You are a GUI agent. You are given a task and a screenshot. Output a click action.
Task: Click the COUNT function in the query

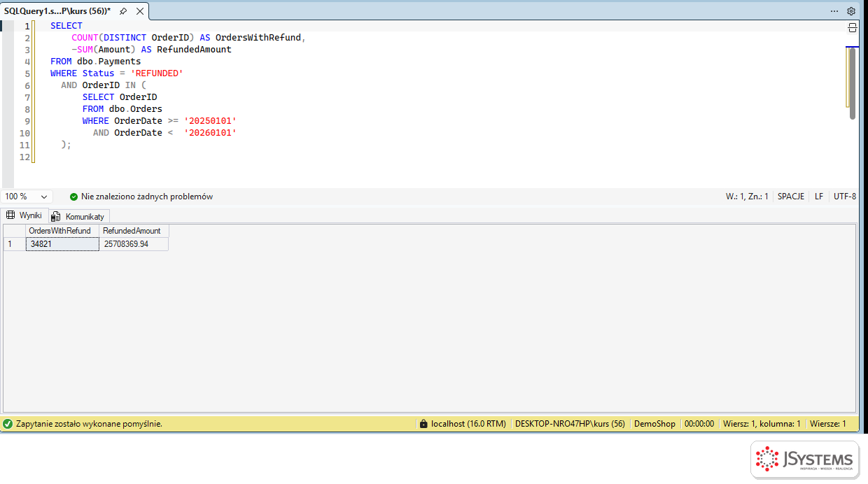coord(85,38)
